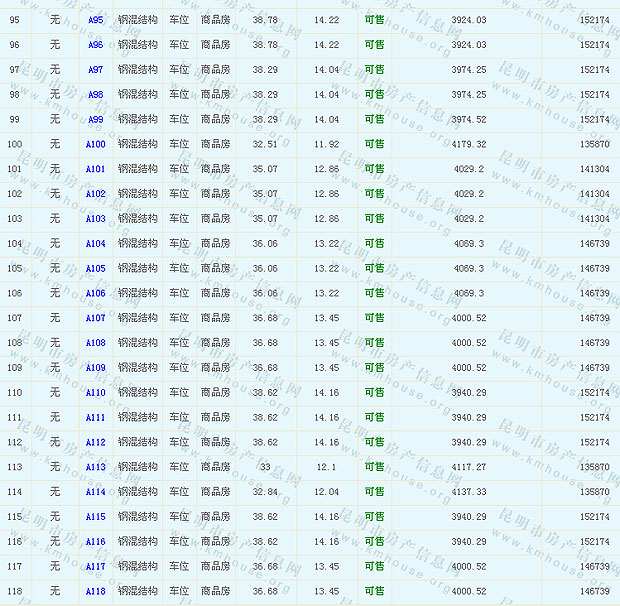
Task: Click the A96 unit link
Action: point(95,45)
